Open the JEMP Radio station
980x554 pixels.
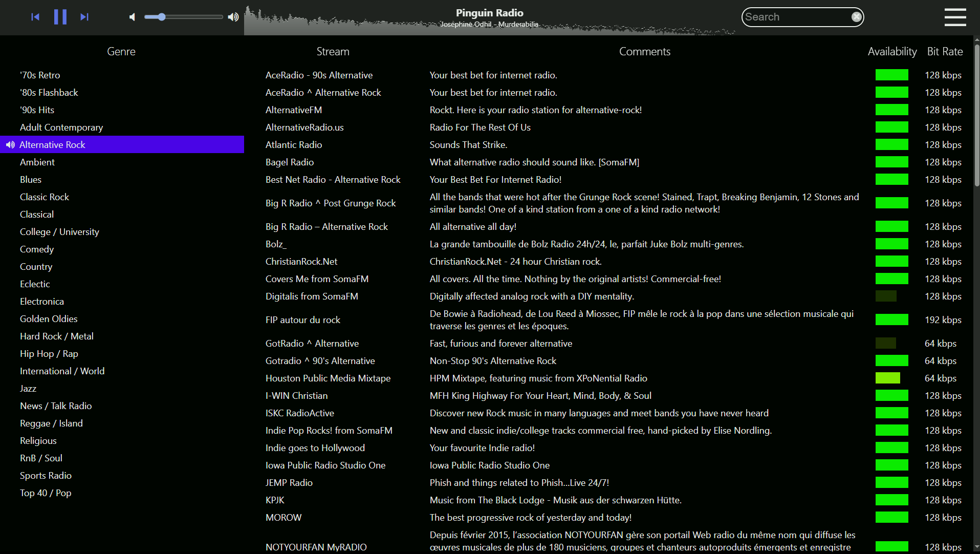pos(289,482)
